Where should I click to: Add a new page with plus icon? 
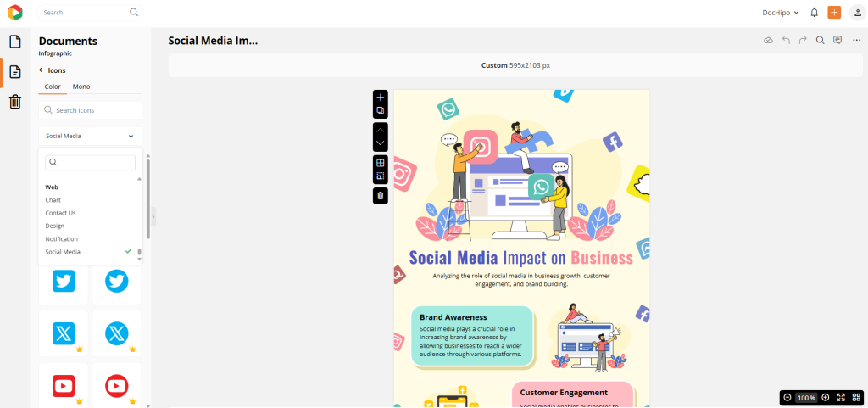point(381,98)
